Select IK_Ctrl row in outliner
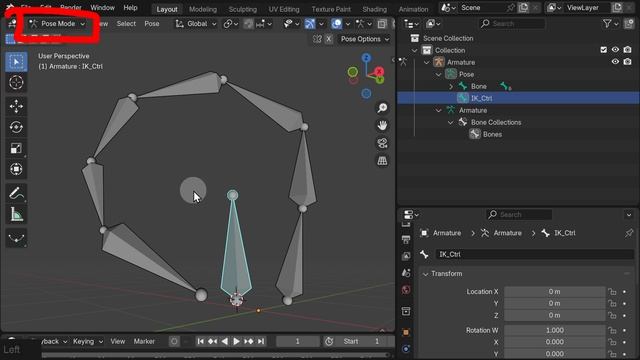 pos(518,98)
